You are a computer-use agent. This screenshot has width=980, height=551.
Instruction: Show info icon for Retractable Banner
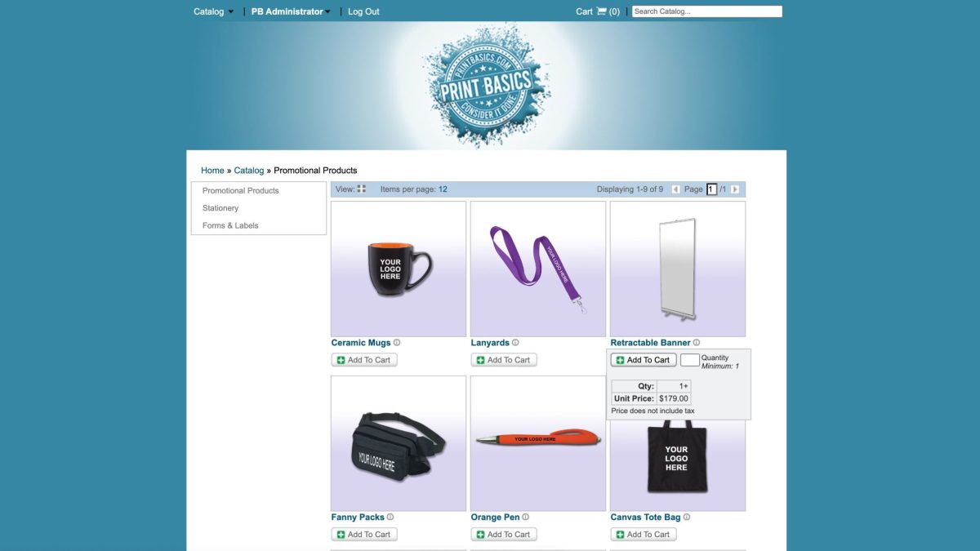pyautogui.click(x=697, y=343)
